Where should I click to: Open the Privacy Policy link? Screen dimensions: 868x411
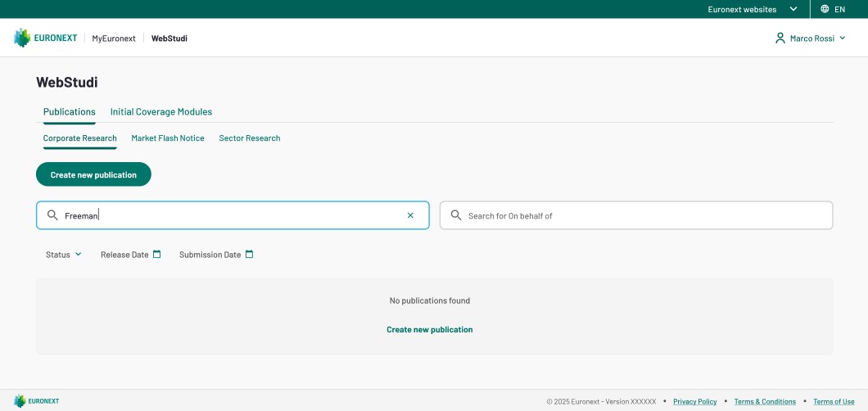[694, 402]
